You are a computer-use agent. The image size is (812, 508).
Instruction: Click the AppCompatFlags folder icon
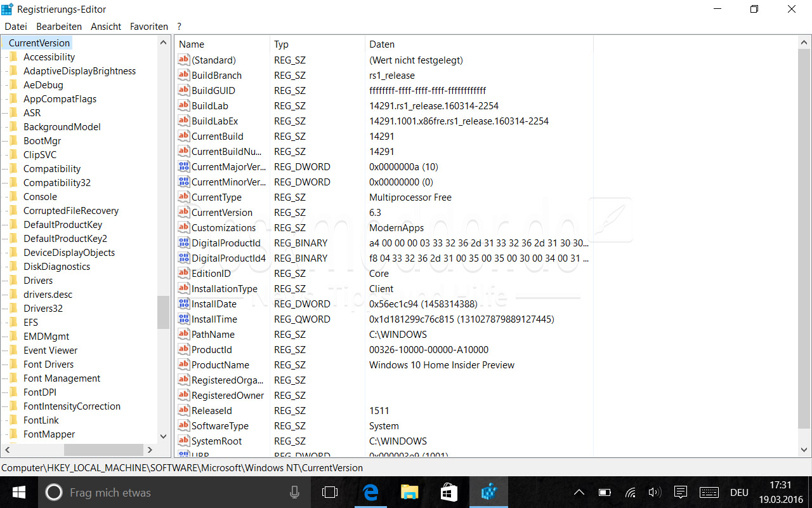[14, 98]
